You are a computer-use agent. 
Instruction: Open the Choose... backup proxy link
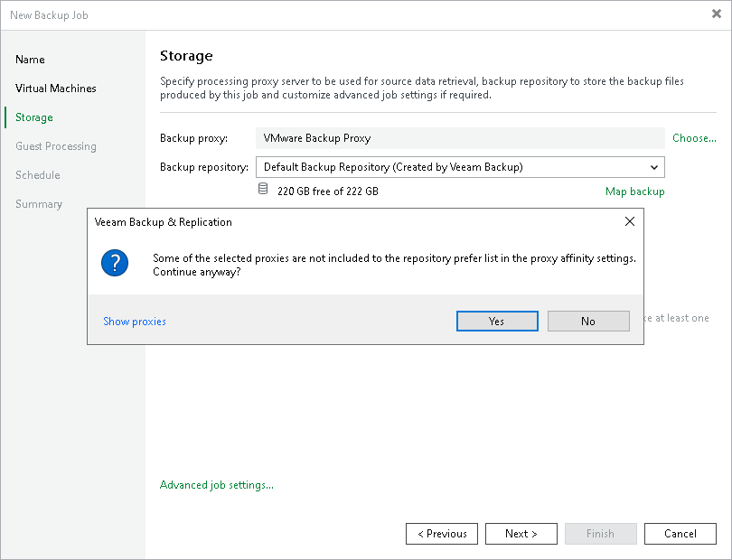click(694, 138)
